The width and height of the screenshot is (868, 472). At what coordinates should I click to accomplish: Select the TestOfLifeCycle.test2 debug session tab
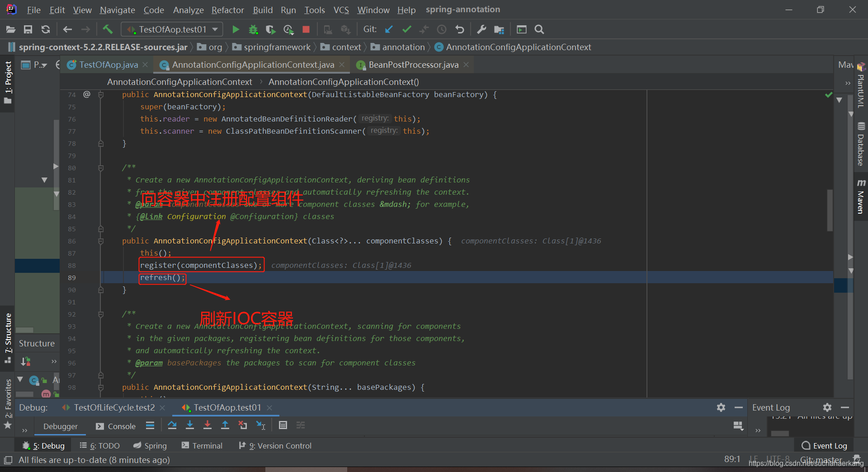[x=114, y=407]
